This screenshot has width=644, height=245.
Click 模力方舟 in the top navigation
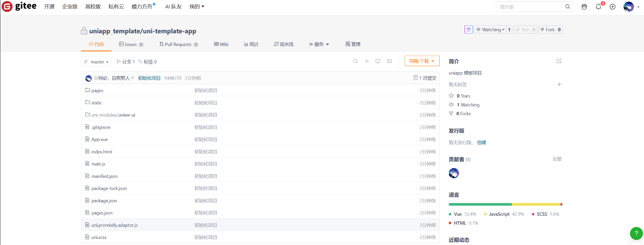pyautogui.click(x=142, y=6)
